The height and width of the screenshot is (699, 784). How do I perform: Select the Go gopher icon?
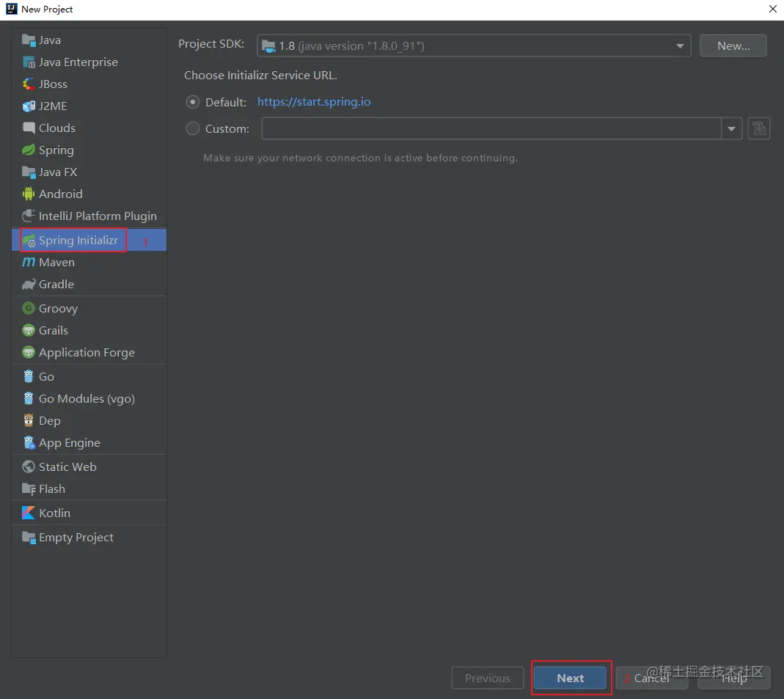pos(29,376)
